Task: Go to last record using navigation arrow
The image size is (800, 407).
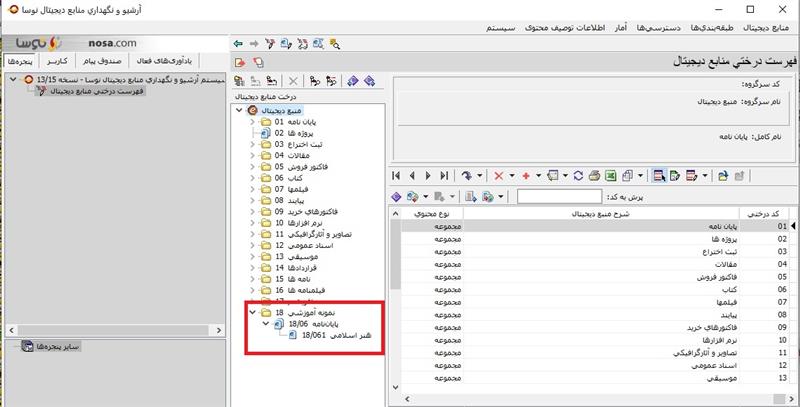Action: tap(443, 175)
